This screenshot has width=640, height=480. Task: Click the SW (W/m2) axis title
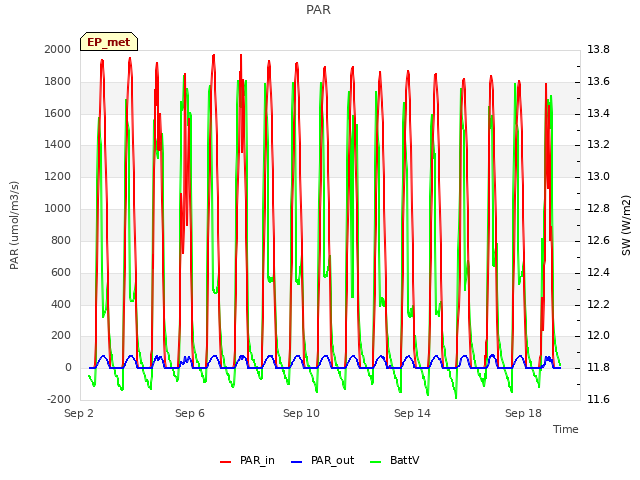pos(626,225)
